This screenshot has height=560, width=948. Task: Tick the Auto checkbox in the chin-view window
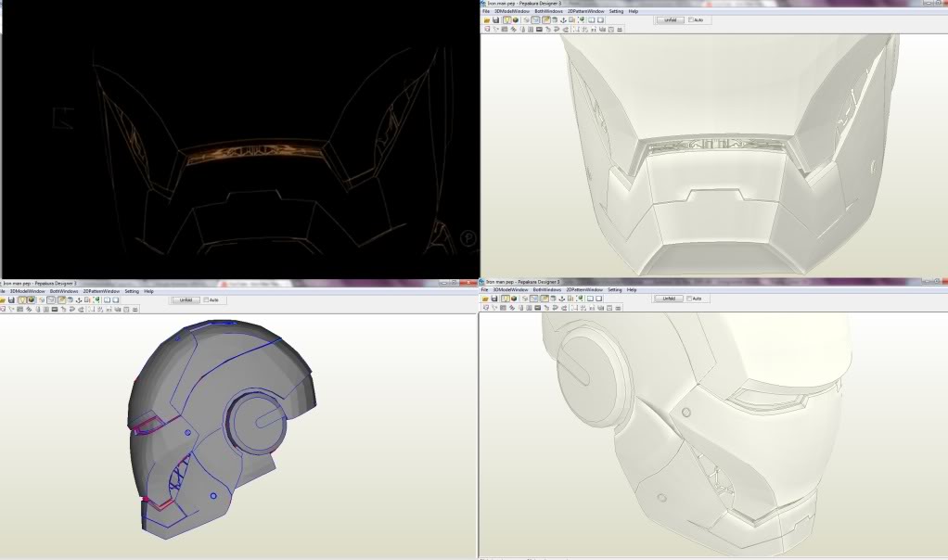click(691, 20)
